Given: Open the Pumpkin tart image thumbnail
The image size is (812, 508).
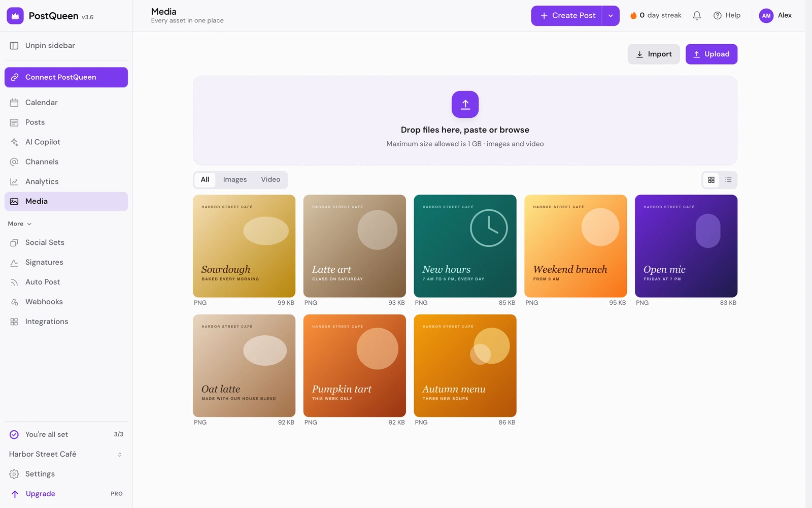Looking at the screenshot, I should 355,366.
